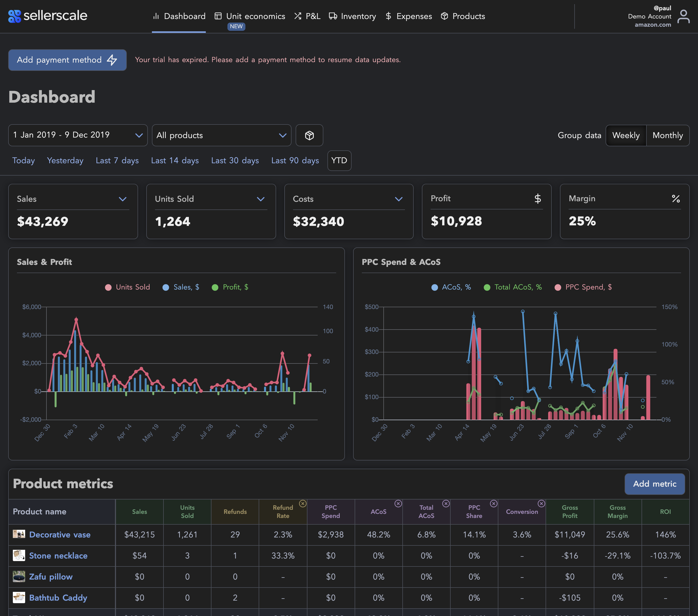Image resolution: width=698 pixels, height=616 pixels.
Task: Click the Add payment method button
Action: (x=67, y=60)
